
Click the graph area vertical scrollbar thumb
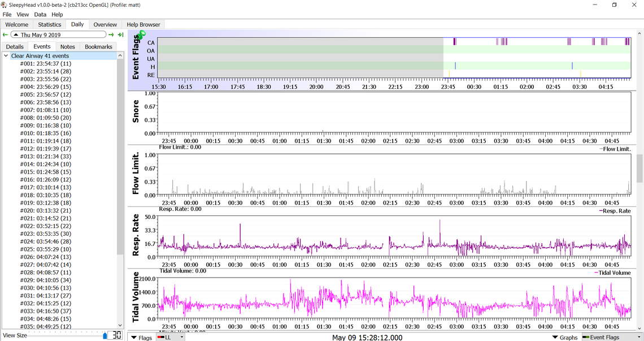639,168
